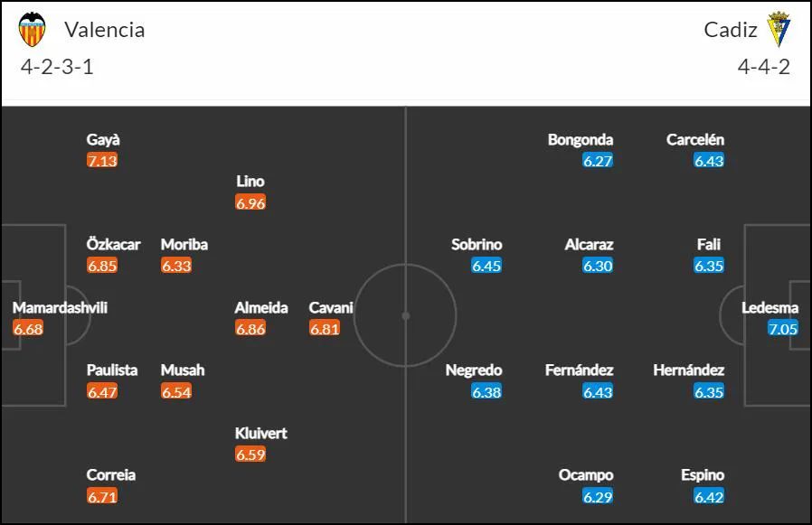812x525 pixels.
Task: Select Moriba's 6.33 rating badge
Action: point(176,266)
